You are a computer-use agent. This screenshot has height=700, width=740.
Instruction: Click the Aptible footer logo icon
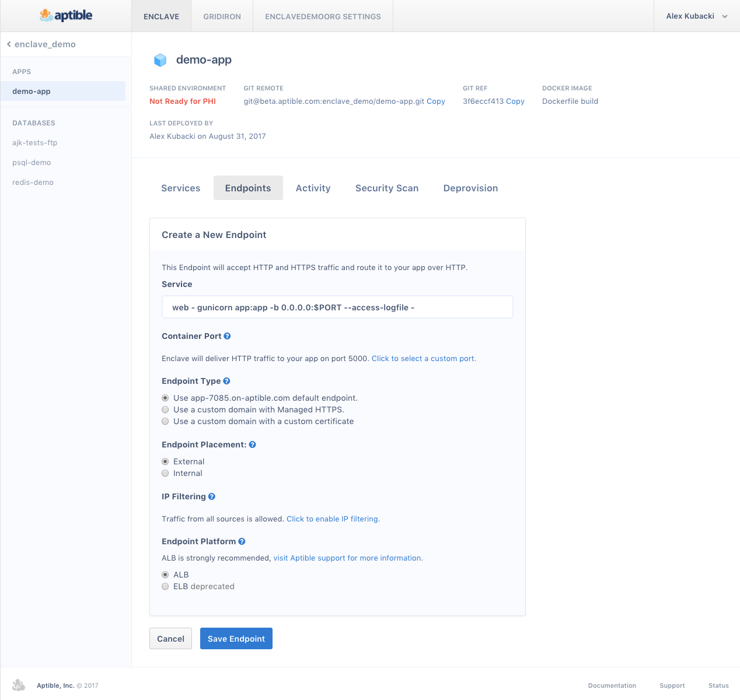click(x=19, y=685)
